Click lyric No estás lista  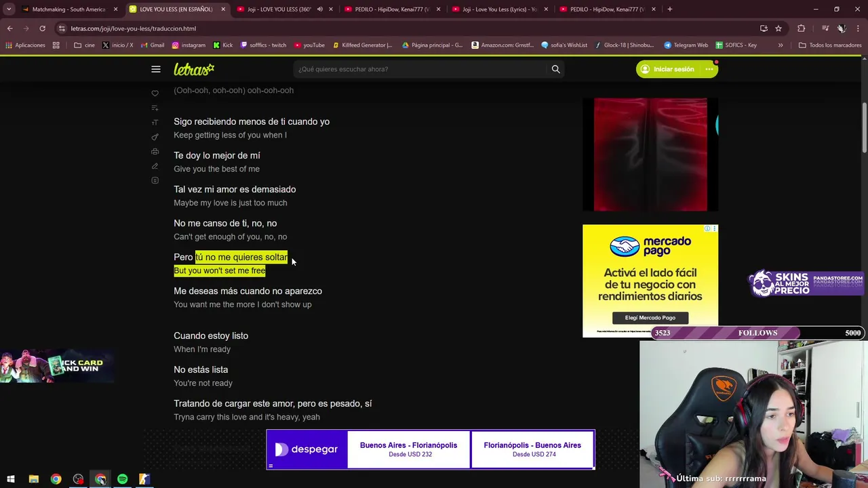click(x=201, y=369)
